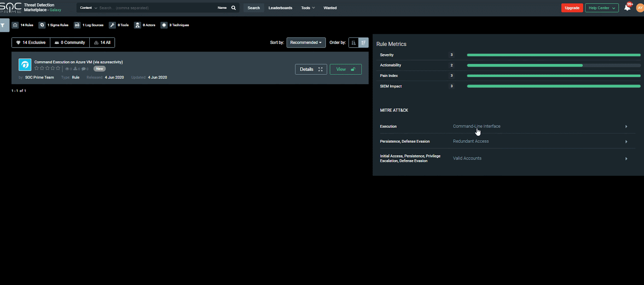Click the Sigma Rules icon
This screenshot has height=285, width=644.
(42, 25)
